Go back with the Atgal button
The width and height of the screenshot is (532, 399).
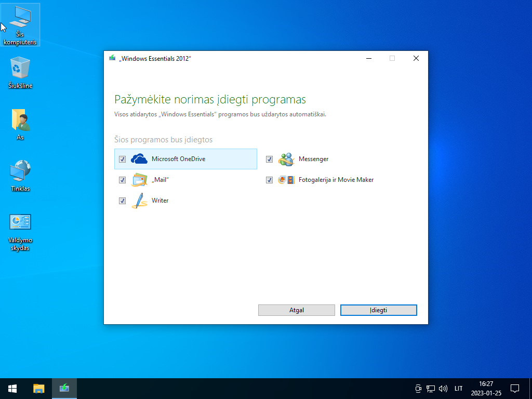296,310
